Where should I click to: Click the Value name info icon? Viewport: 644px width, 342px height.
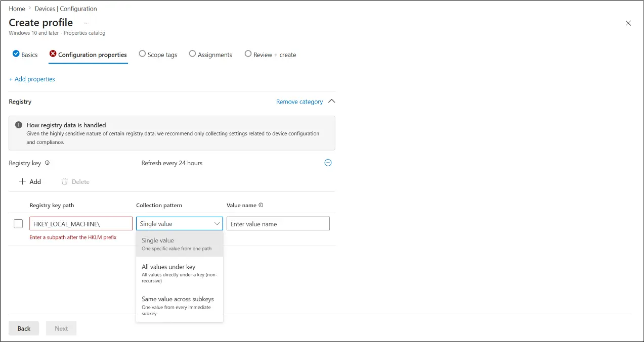tap(261, 205)
